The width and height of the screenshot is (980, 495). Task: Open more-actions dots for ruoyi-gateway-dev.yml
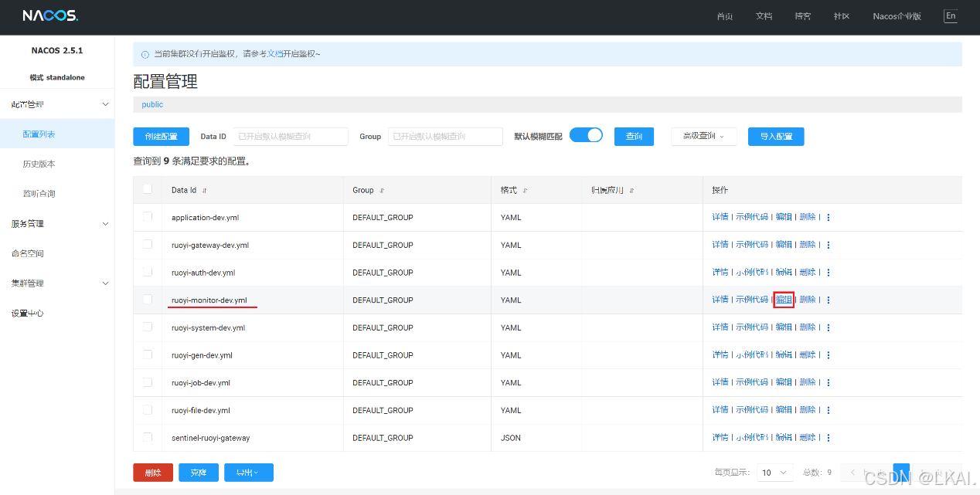[829, 245]
